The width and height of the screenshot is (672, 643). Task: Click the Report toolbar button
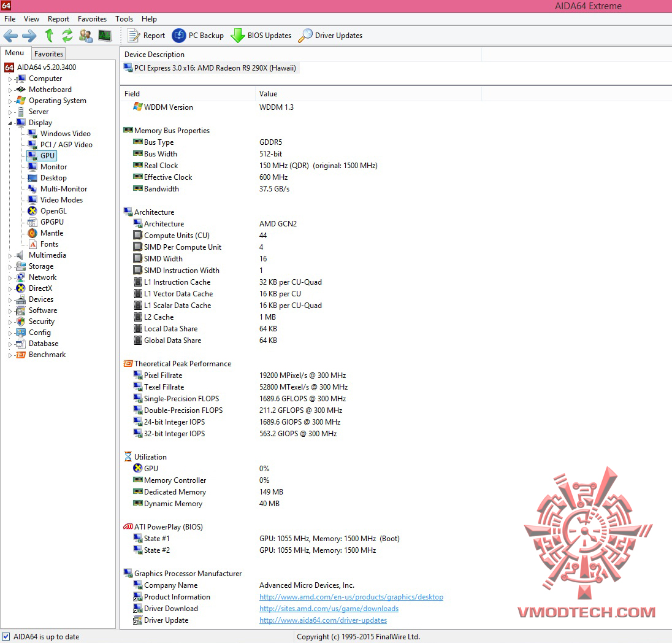(146, 36)
